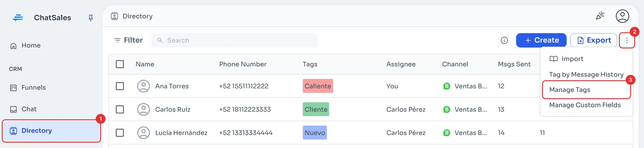Click the Nuevo tag
Image resolution: width=644 pixels, height=148 pixels.
point(315,133)
